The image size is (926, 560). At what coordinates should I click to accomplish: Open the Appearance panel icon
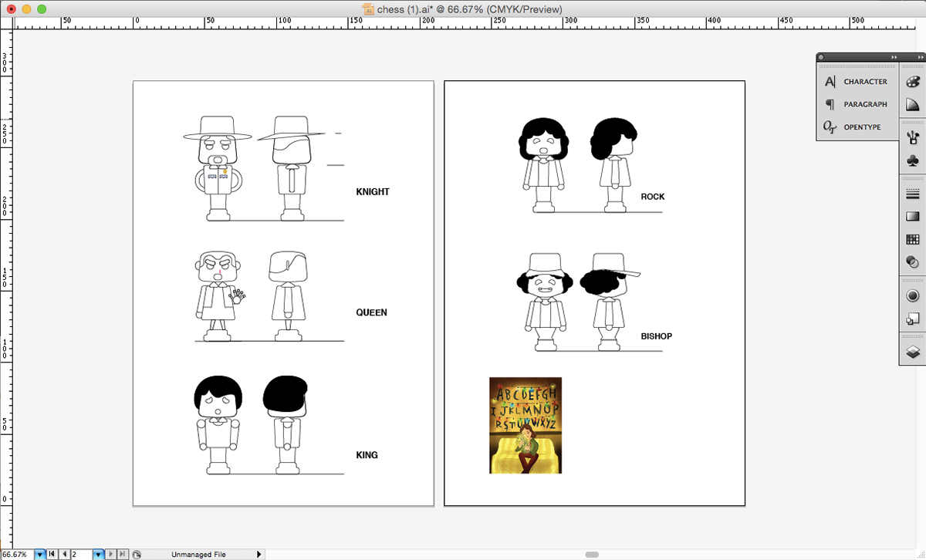coord(912,296)
